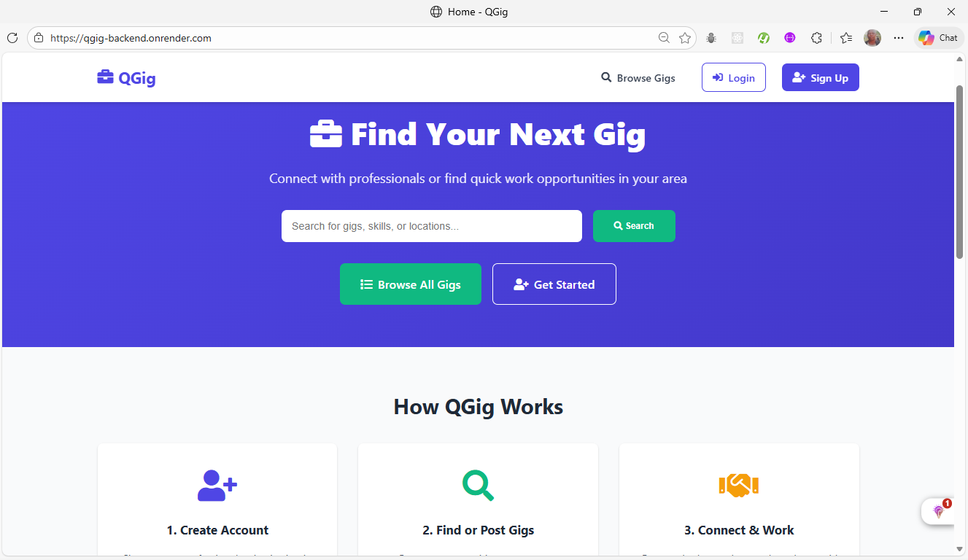Click the page vertical scrollbar thumb

click(960, 171)
